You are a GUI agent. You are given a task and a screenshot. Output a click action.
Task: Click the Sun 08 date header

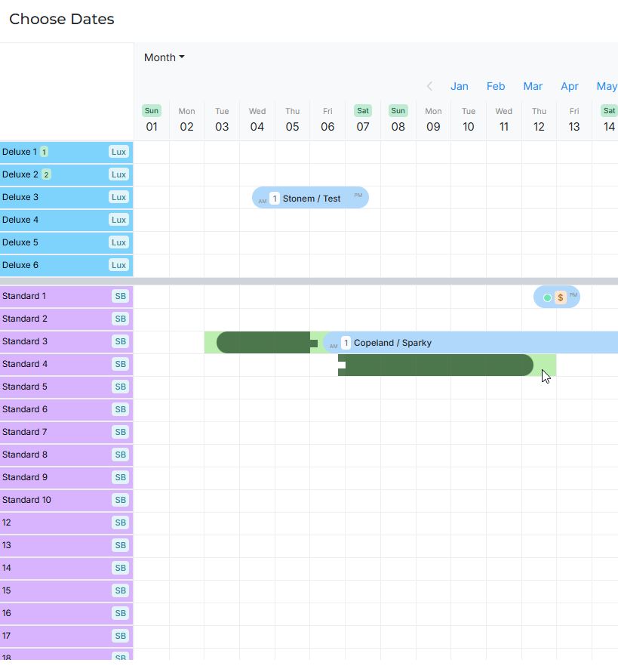click(x=398, y=119)
